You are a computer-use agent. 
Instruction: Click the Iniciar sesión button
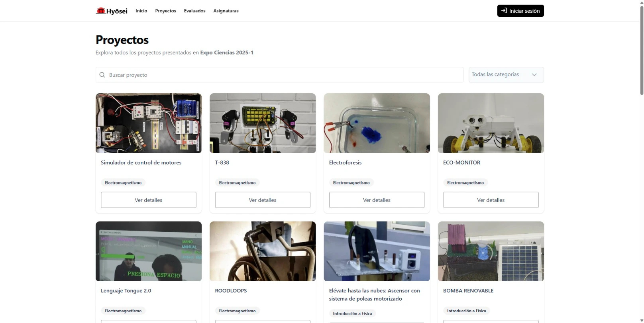point(520,11)
